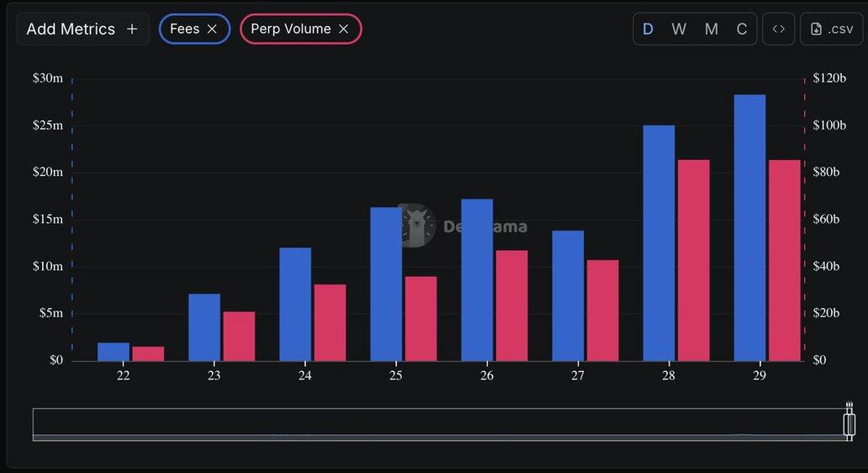Click the .csv download file icon
The image size is (868, 473).
tap(816, 29)
